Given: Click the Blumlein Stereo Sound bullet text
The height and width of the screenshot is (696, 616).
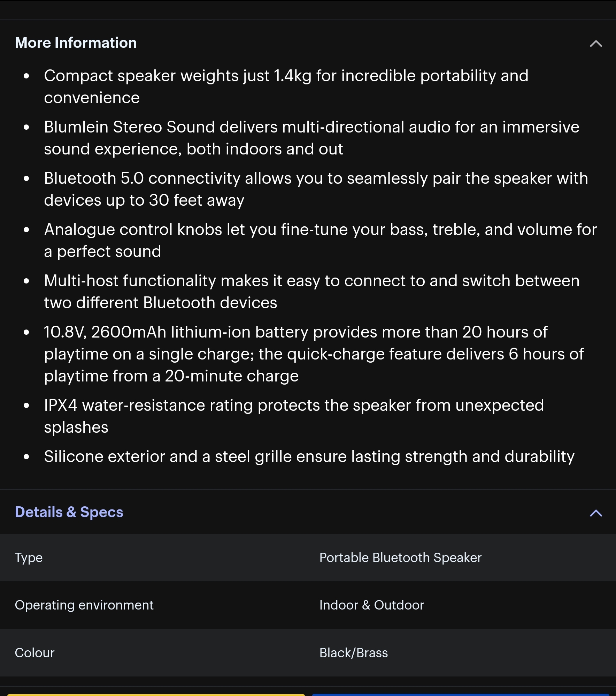Looking at the screenshot, I should coord(311,127).
